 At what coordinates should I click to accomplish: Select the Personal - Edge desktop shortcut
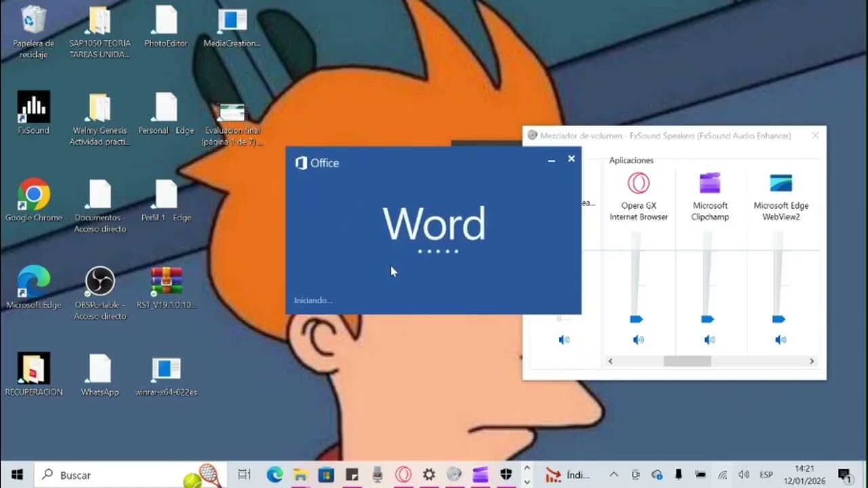(166, 114)
